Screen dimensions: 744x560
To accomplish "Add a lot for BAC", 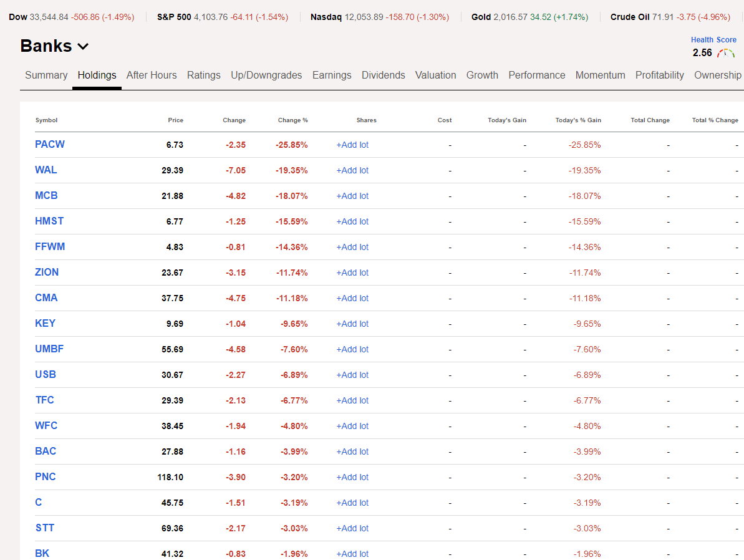I will 352,452.
